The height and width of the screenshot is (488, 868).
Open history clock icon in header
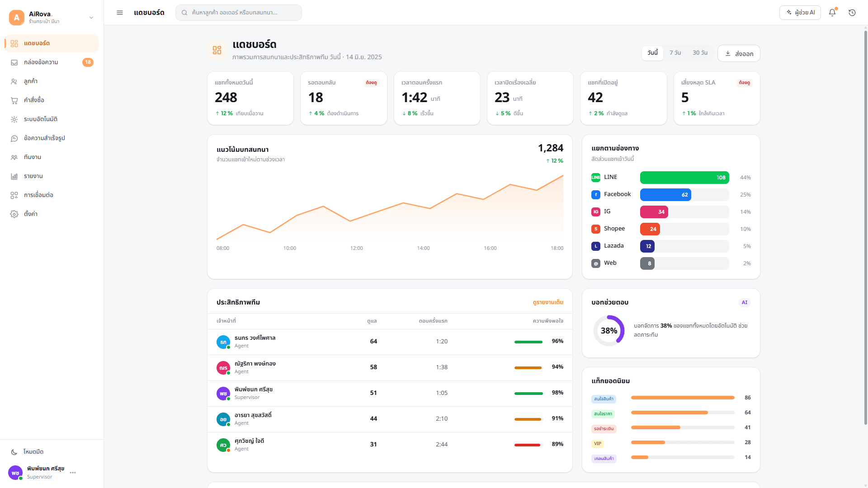(x=852, y=13)
